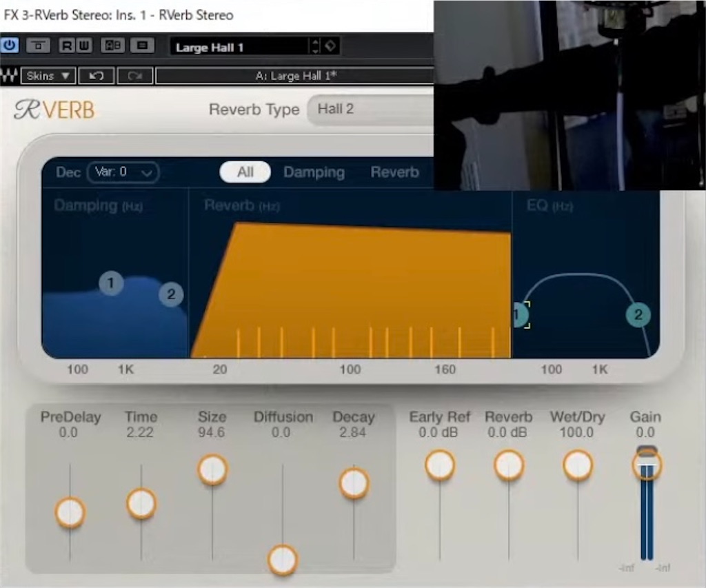Click the Redo arrow button
Screen dimensions: 706x588
(x=134, y=76)
